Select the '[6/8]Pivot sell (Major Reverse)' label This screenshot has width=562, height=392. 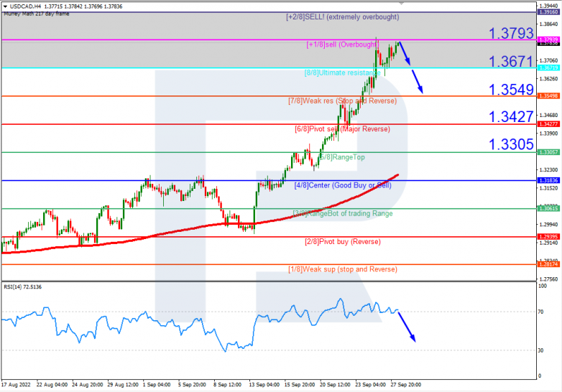(x=342, y=129)
